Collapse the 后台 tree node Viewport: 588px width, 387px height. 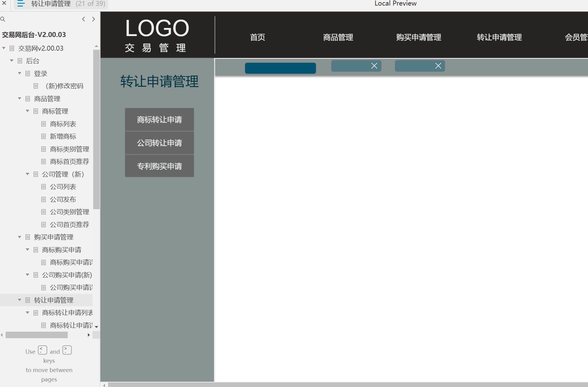12,61
